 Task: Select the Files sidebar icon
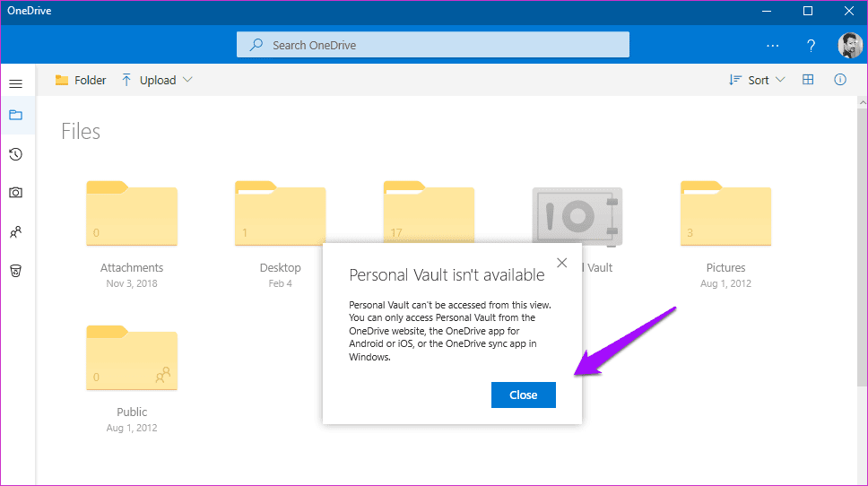[15, 115]
